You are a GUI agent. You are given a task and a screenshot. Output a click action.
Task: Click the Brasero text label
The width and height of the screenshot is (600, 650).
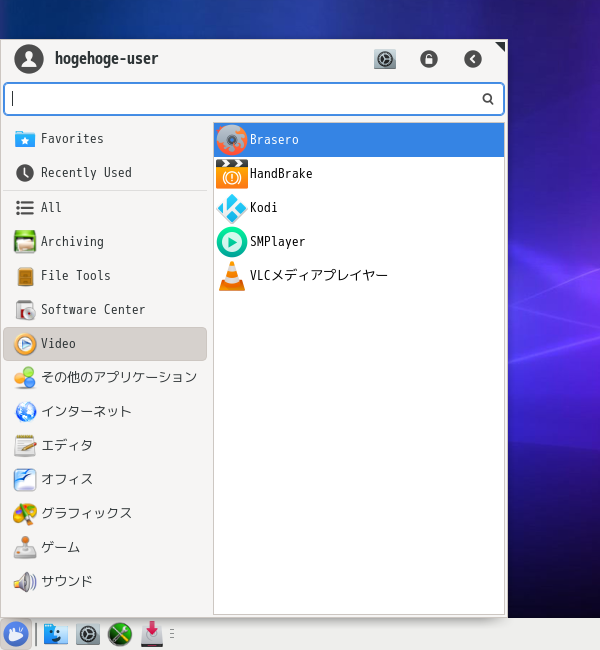(274, 140)
